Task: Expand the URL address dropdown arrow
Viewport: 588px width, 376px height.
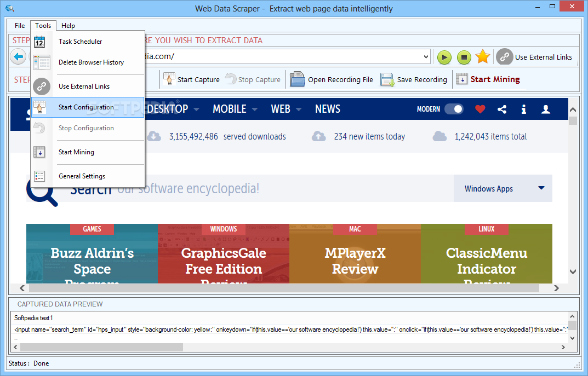Action: click(x=426, y=57)
